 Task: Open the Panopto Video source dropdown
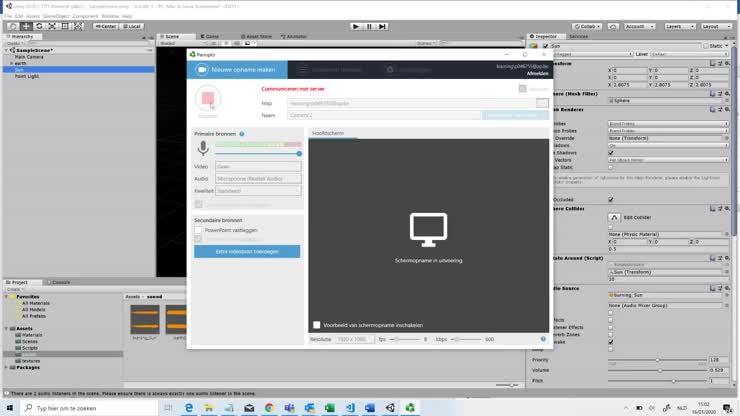pyautogui.click(x=258, y=167)
